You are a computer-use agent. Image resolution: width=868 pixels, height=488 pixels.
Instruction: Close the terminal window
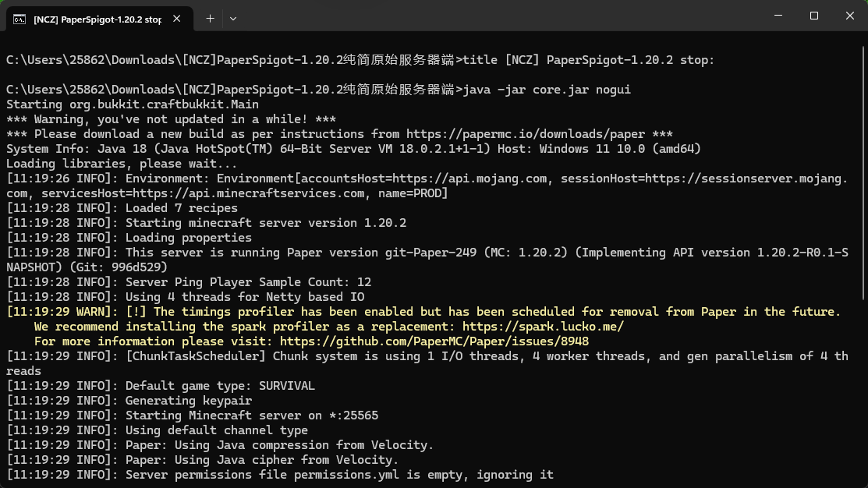pos(850,16)
